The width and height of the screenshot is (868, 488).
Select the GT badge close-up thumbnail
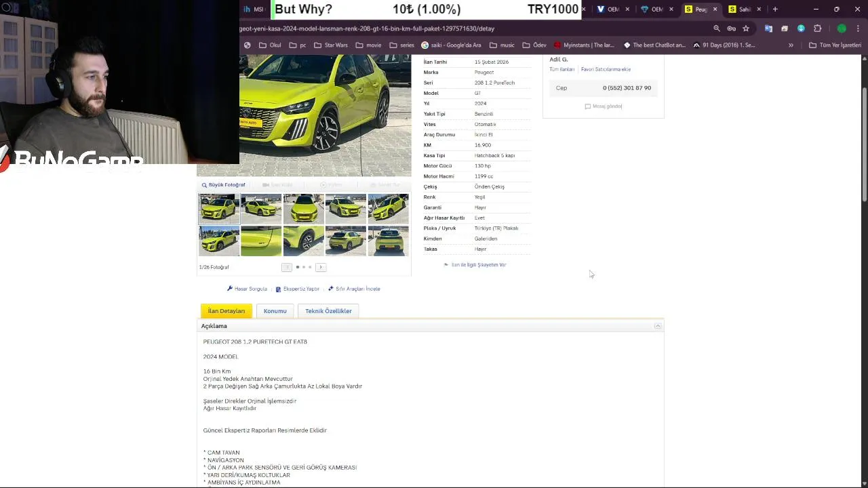261,241
